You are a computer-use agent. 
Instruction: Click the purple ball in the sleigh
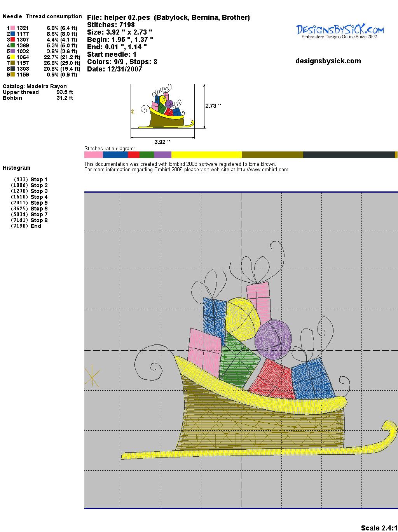pos(273,339)
